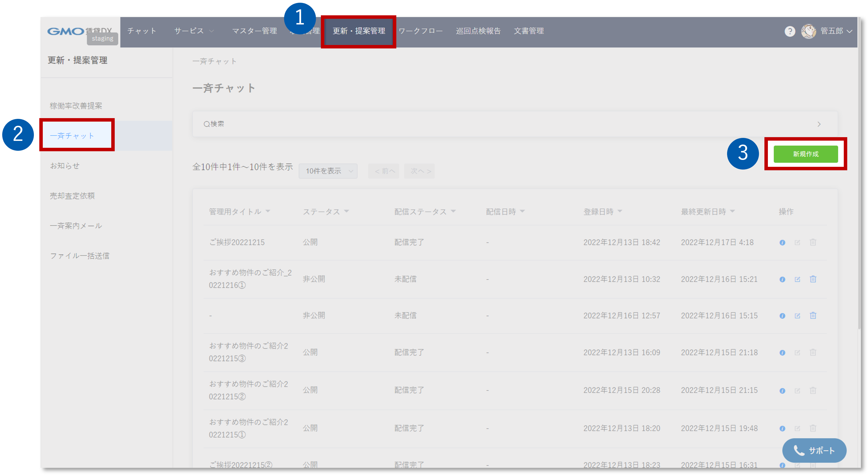
Task: Expand the サービス menu dropdown
Action: pyautogui.click(x=194, y=31)
